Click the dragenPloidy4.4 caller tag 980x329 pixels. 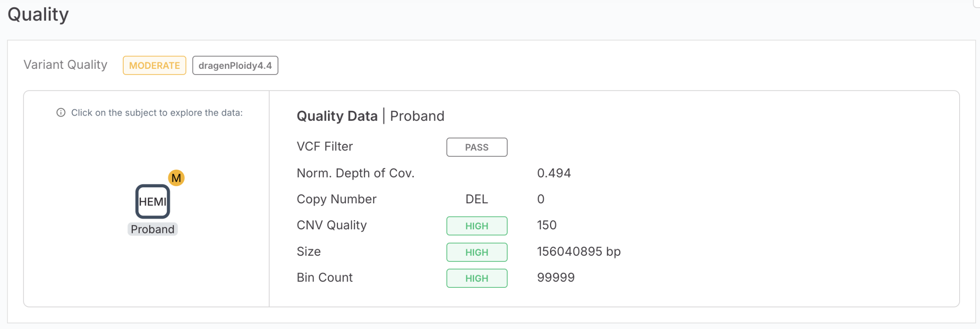pos(235,65)
